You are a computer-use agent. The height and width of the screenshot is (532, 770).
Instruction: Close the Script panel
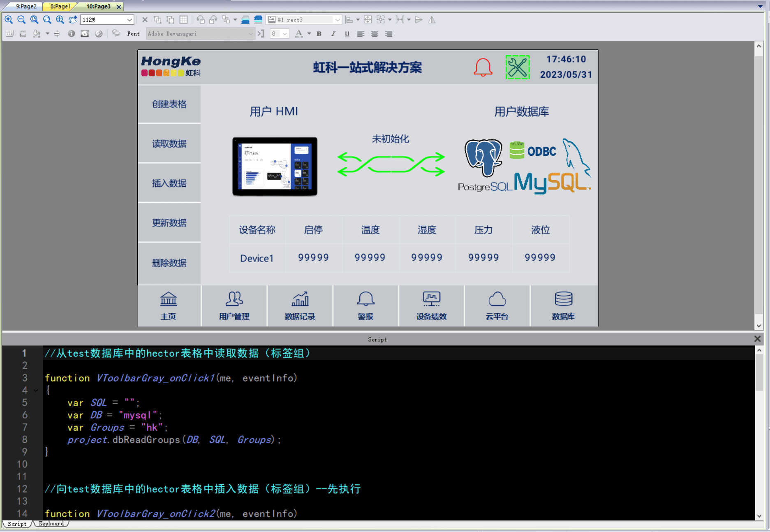coord(757,339)
